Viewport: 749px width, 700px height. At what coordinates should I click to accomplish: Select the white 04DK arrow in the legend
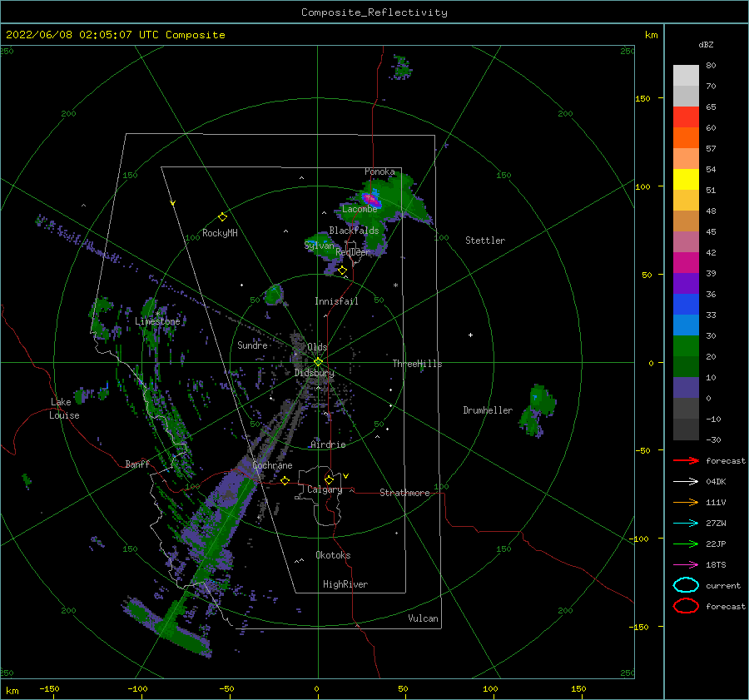coord(686,481)
